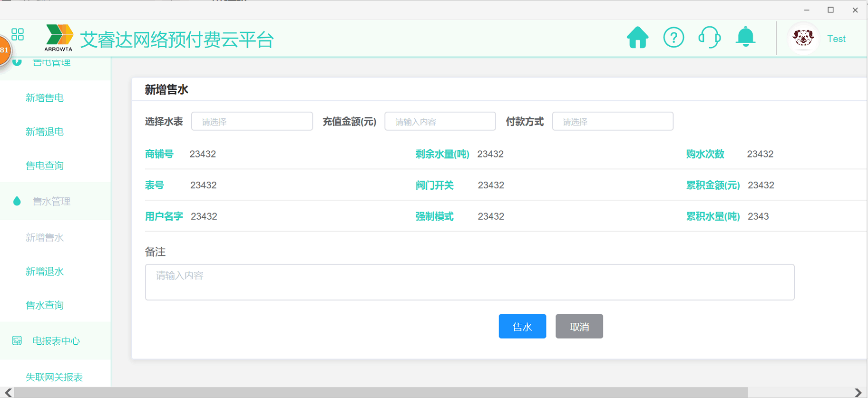Viewport: 868px width, 398px height.
Task: Click the 电报表中心 report icon
Action: pyautogui.click(x=17, y=340)
